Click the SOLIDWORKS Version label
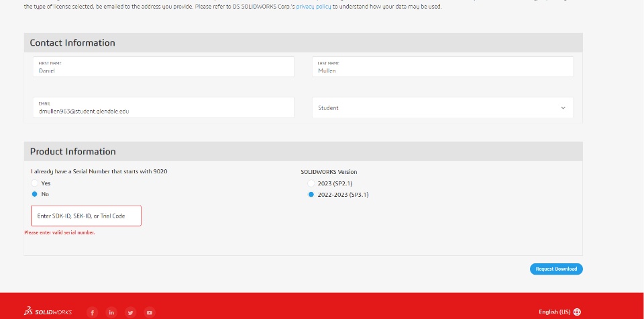The width and height of the screenshot is (644, 319). pos(329,172)
